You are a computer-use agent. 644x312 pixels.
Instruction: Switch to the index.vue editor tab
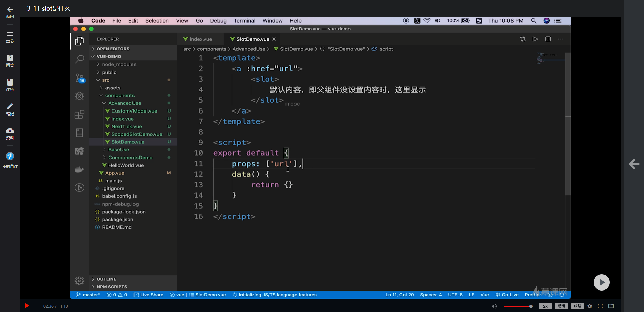coord(200,39)
